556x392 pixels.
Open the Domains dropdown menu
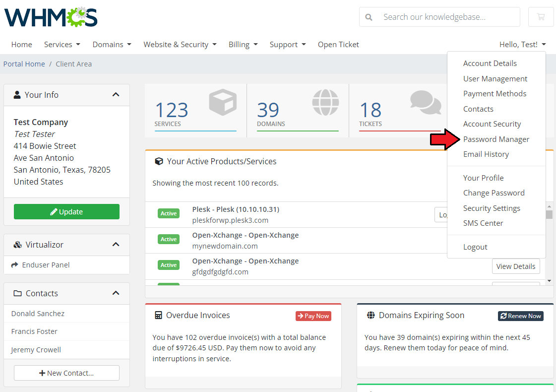point(112,44)
